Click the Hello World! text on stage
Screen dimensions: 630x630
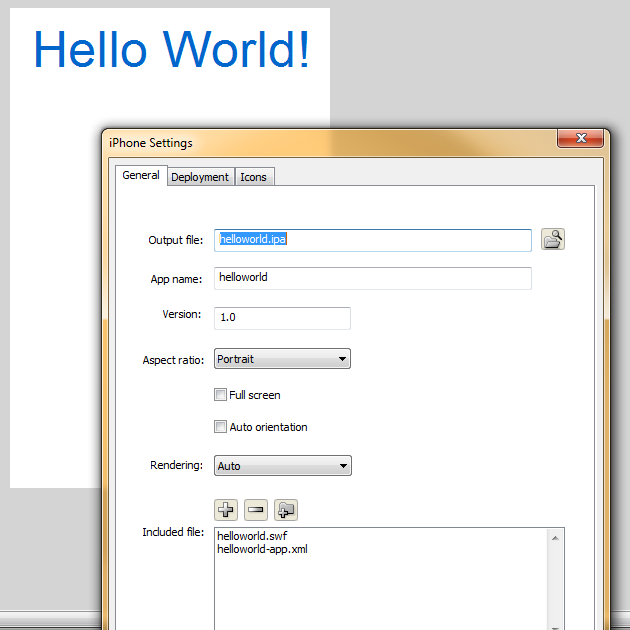click(172, 50)
